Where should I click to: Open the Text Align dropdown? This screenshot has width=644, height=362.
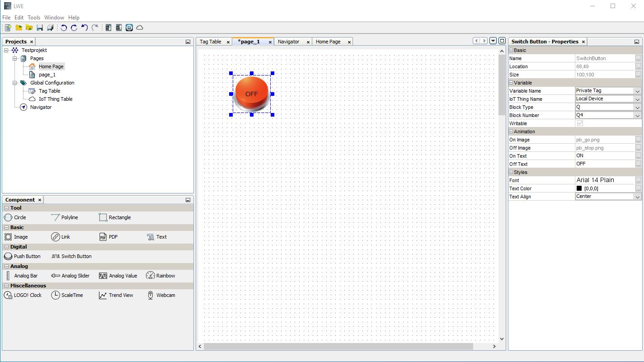637,197
